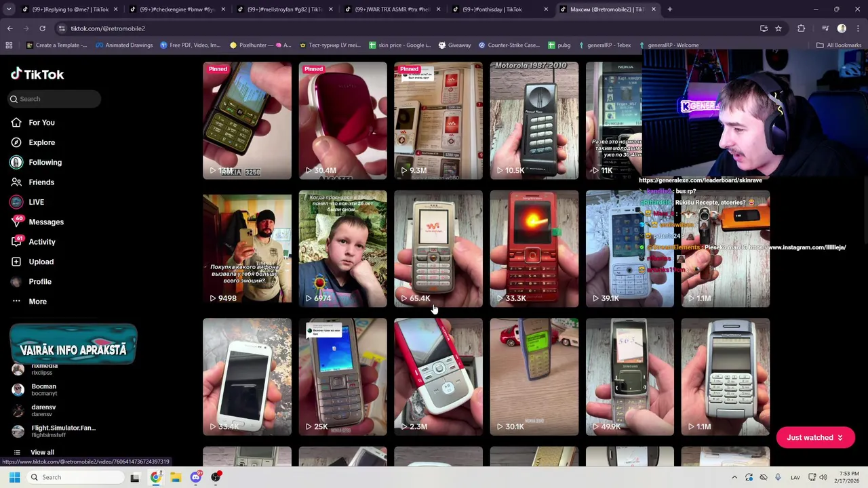Image resolution: width=868 pixels, height=488 pixels.
Task: Open the Explore compass icon
Action: coord(16,142)
